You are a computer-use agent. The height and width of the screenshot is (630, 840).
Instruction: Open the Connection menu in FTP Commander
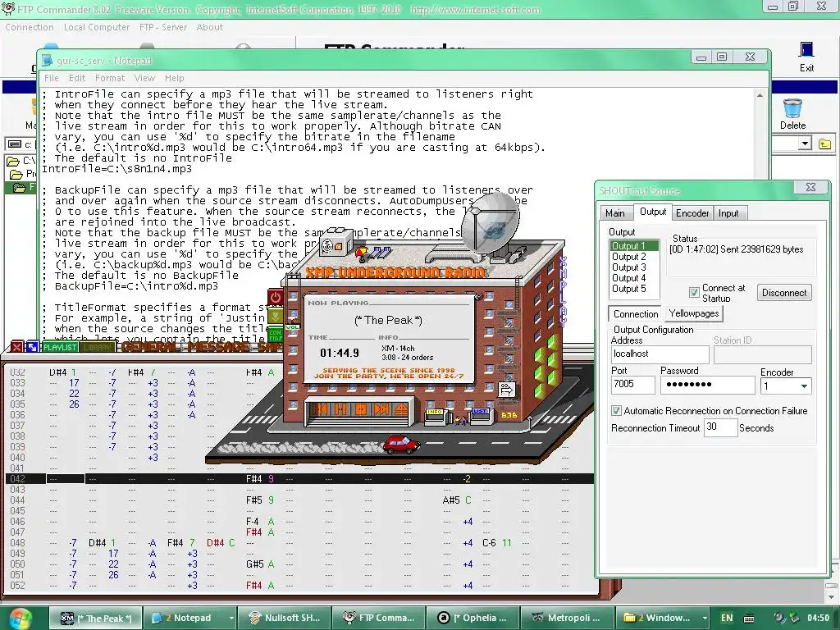pos(30,27)
